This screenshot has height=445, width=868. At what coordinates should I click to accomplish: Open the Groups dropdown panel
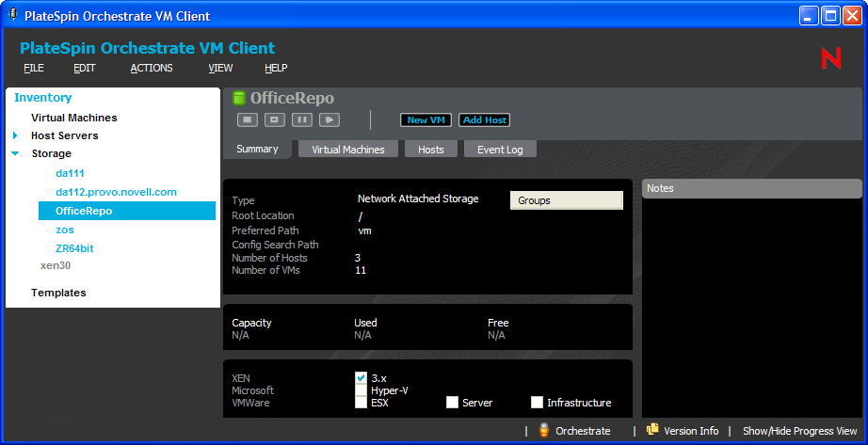pos(566,200)
